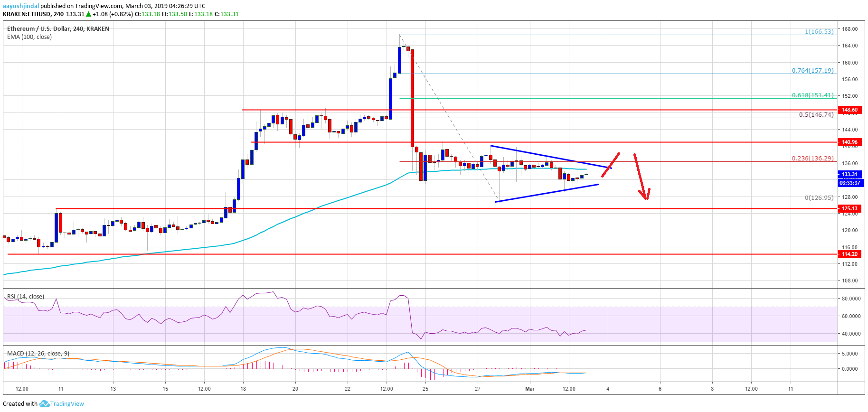
Task: Click the 27 date label on time axis
Action: pos(478,389)
